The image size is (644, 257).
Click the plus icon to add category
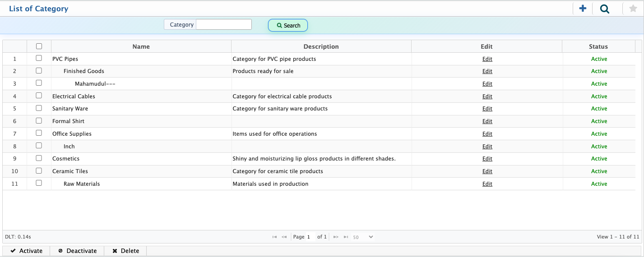click(583, 8)
